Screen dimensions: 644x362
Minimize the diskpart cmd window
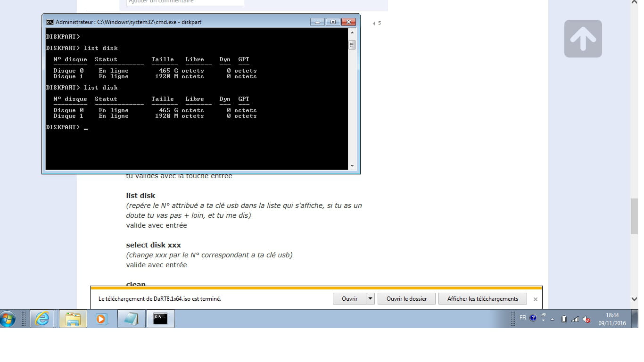click(x=317, y=22)
